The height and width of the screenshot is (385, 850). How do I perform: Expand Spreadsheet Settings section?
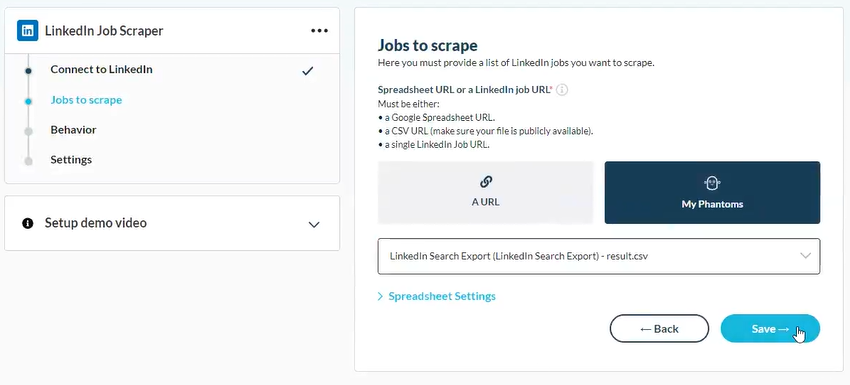(x=436, y=296)
